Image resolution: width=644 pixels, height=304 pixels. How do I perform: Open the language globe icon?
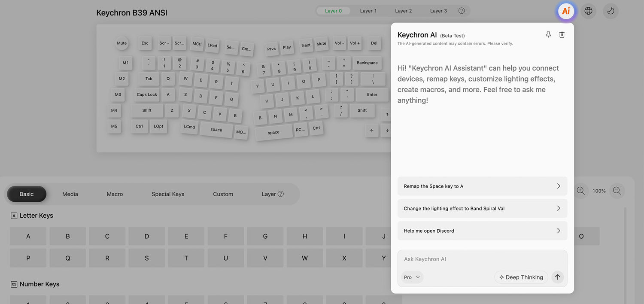588,11
